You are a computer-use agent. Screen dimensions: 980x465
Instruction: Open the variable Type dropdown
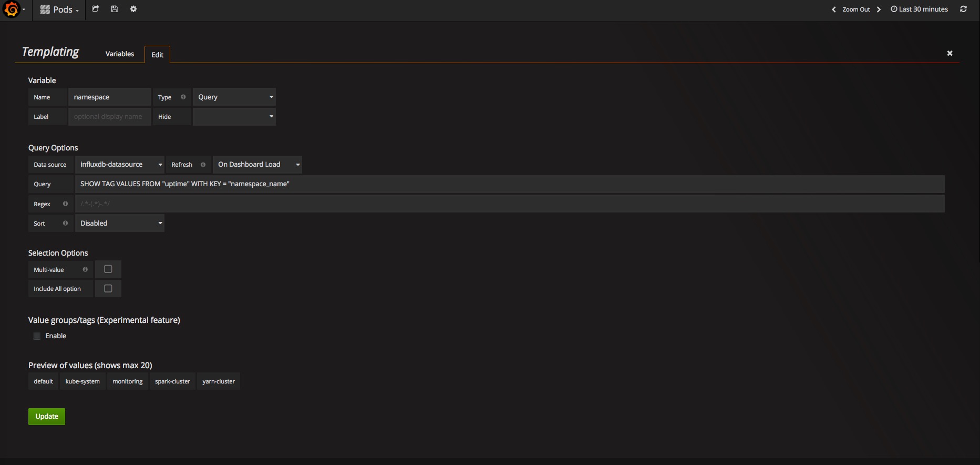click(x=234, y=97)
